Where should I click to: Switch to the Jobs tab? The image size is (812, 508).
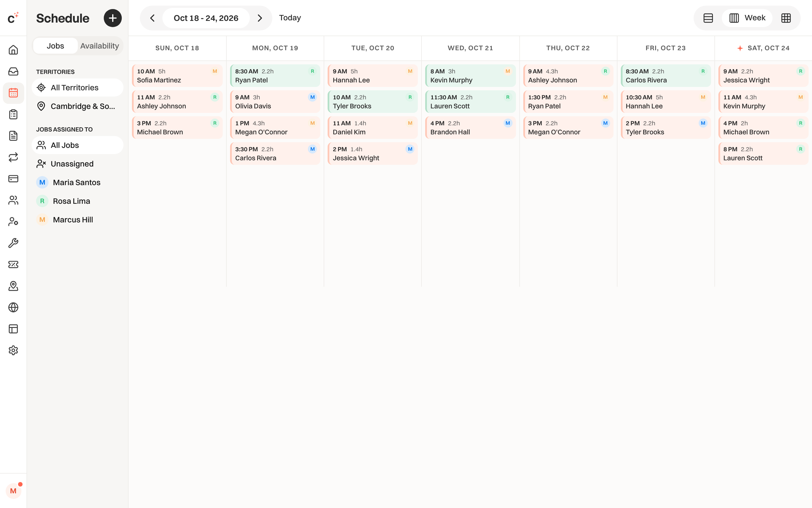click(55, 46)
